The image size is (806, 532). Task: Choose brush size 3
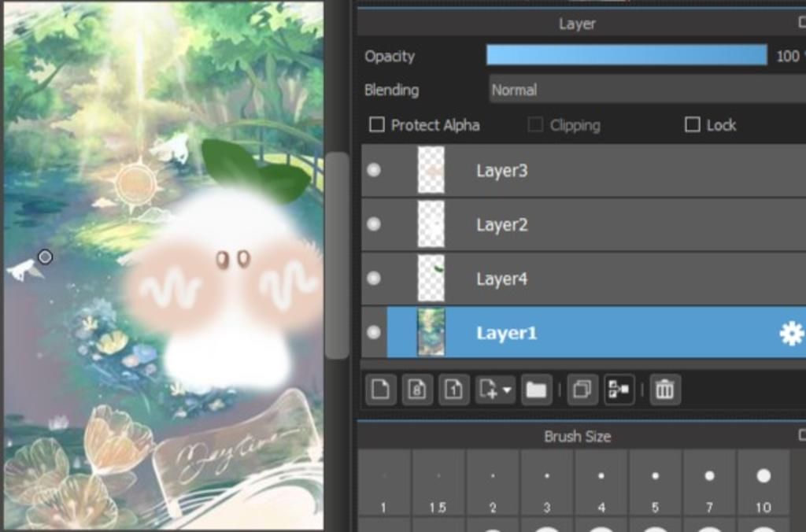point(547,483)
